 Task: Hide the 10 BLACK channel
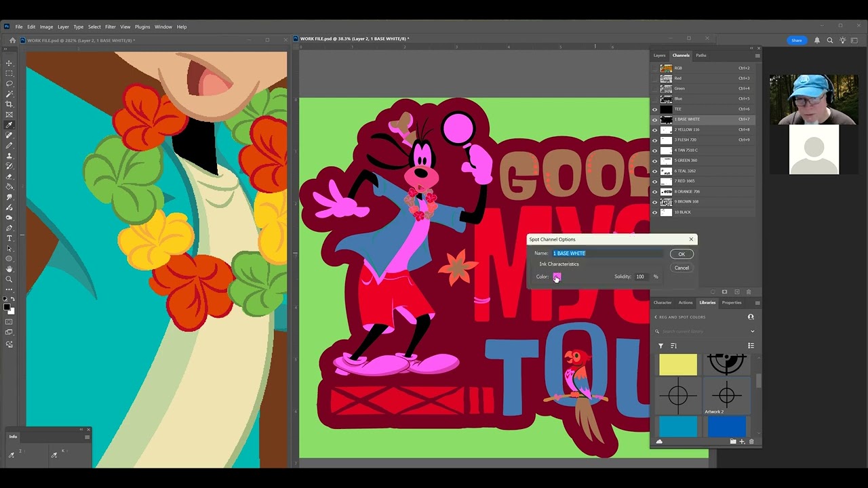(x=655, y=212)
